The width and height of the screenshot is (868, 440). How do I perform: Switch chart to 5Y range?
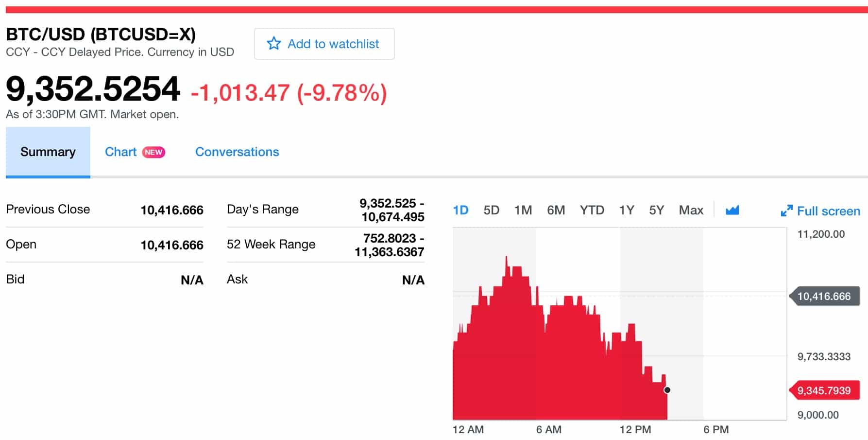click(656, 210)
